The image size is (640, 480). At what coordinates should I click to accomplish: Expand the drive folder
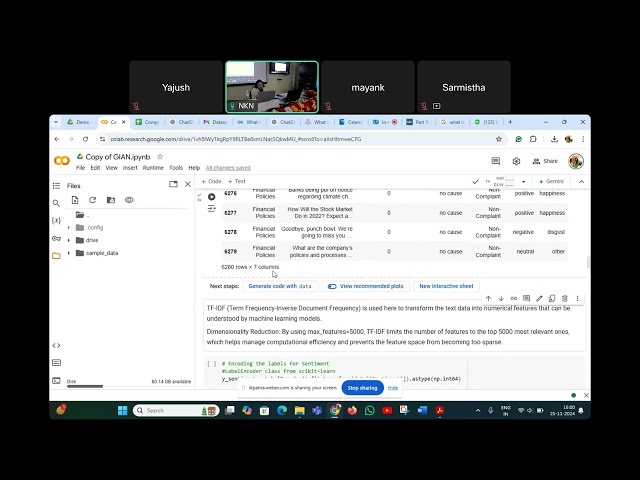pyautogui.click(x=69, y=240)
